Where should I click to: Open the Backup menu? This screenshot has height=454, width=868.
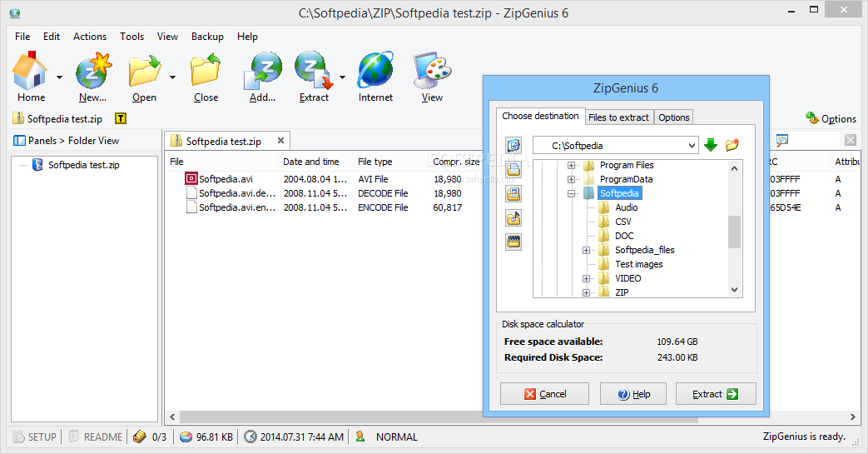pos(207,37)
